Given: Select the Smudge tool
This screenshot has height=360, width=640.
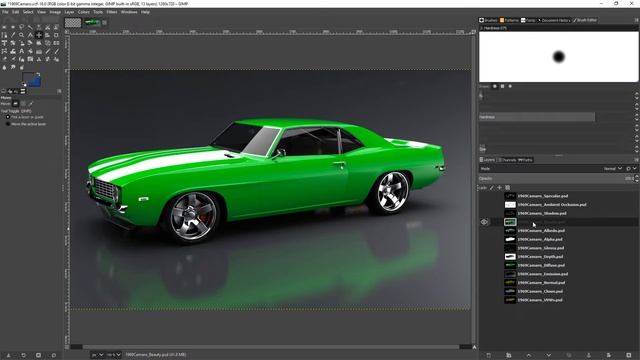Looking at the screenshot, I should [x=13, y=67].
